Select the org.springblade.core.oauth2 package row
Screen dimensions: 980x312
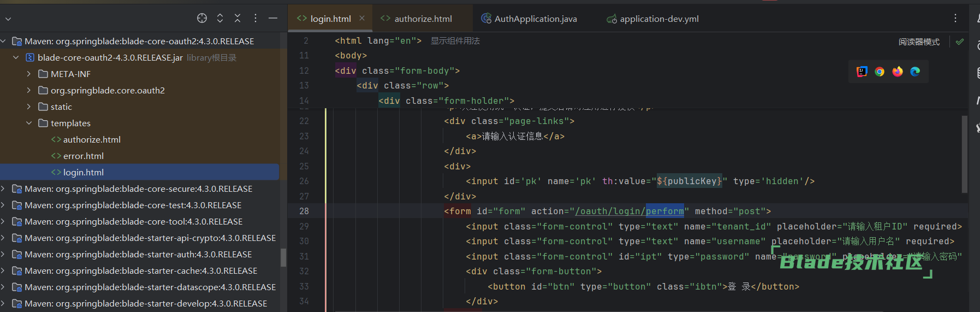click(x=140, y=90)
